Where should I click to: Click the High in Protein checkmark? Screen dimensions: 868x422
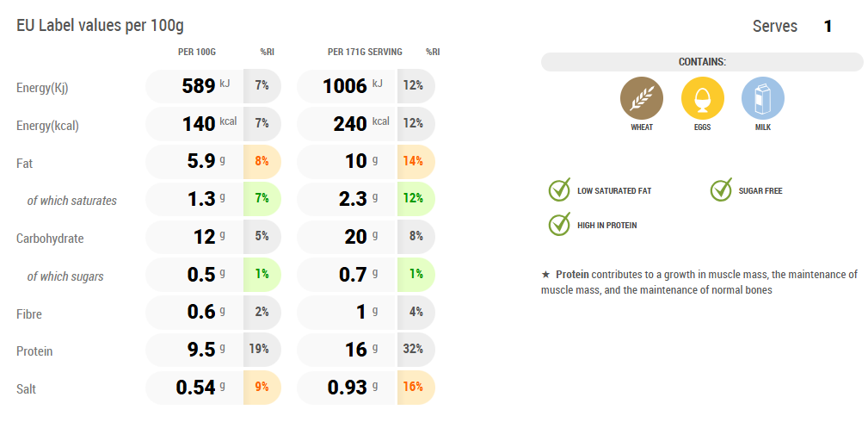[560, 225]
